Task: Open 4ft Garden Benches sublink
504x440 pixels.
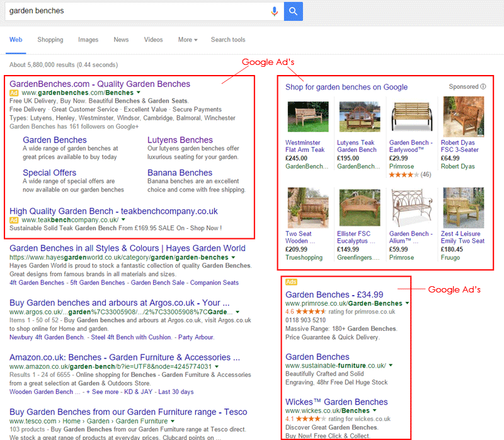Action: [x=37, y=282]
